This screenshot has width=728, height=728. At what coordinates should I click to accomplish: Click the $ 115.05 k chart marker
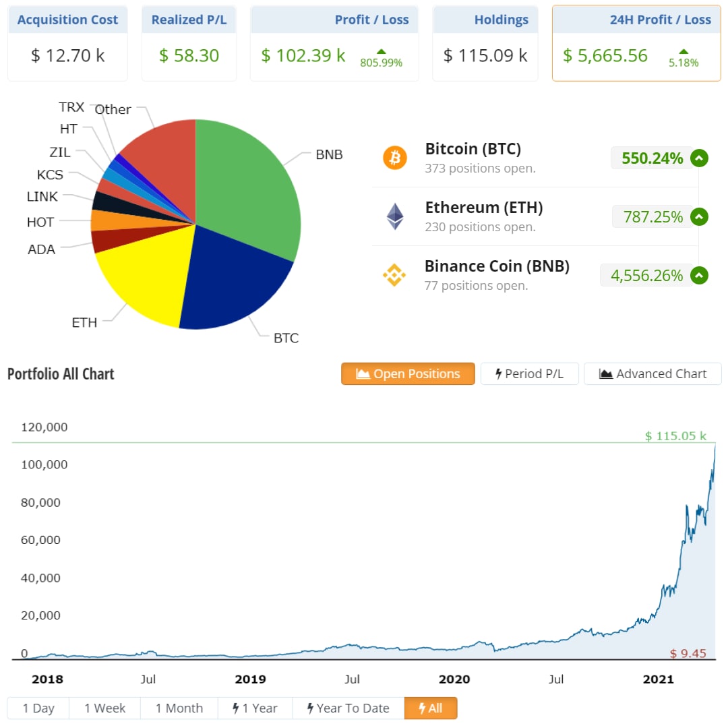click(x=675, y=436)
